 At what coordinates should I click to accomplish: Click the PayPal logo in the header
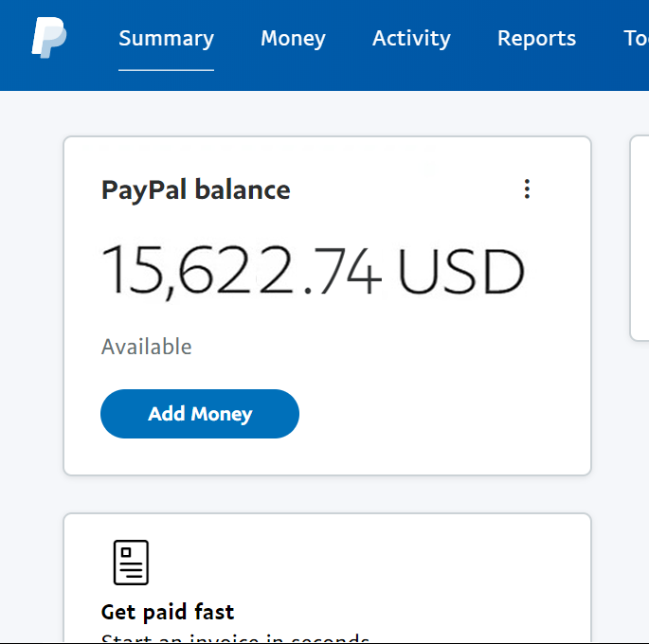48,38
